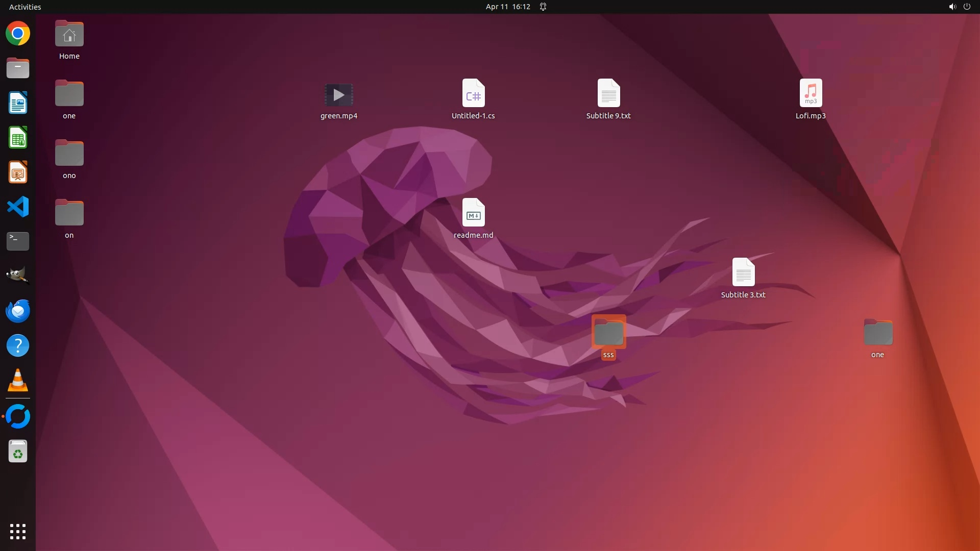The height and width of the screenshot is (551, 980).
Task: Open system menu via power icon
Action: click(x=967, y=7)
